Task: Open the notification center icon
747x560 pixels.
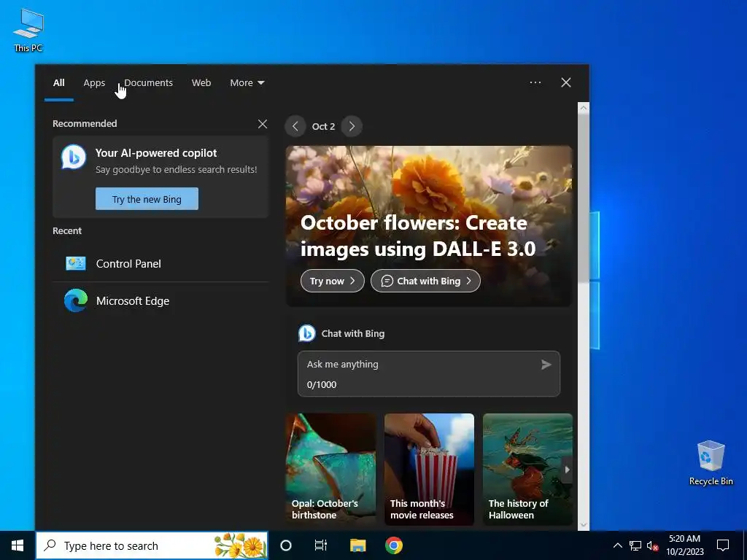Action: [723, 545]
